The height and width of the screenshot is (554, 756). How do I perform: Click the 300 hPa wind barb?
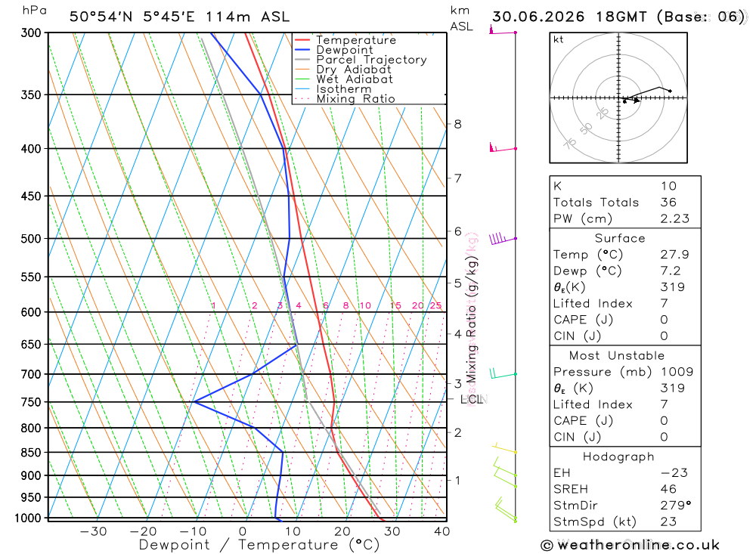pos(503,31)
